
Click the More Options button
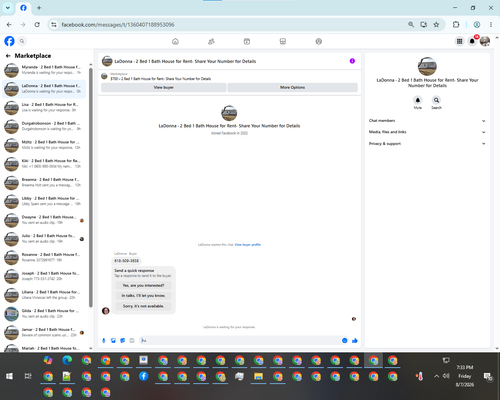[x=292, y=87]
